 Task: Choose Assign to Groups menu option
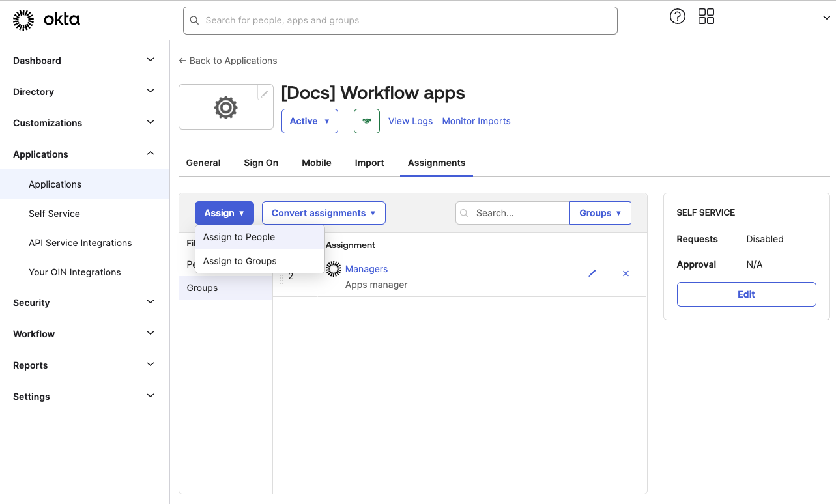(240, 261)
